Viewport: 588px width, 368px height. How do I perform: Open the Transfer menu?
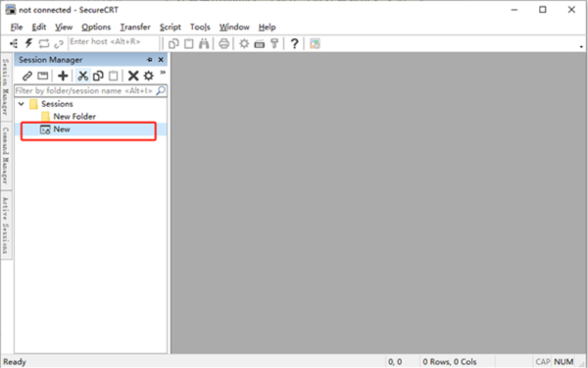135,27
